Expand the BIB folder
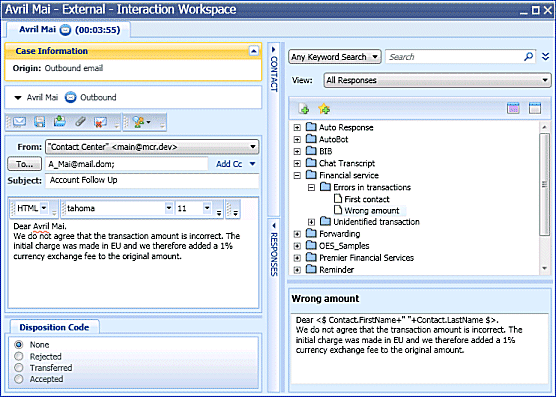 297,151
